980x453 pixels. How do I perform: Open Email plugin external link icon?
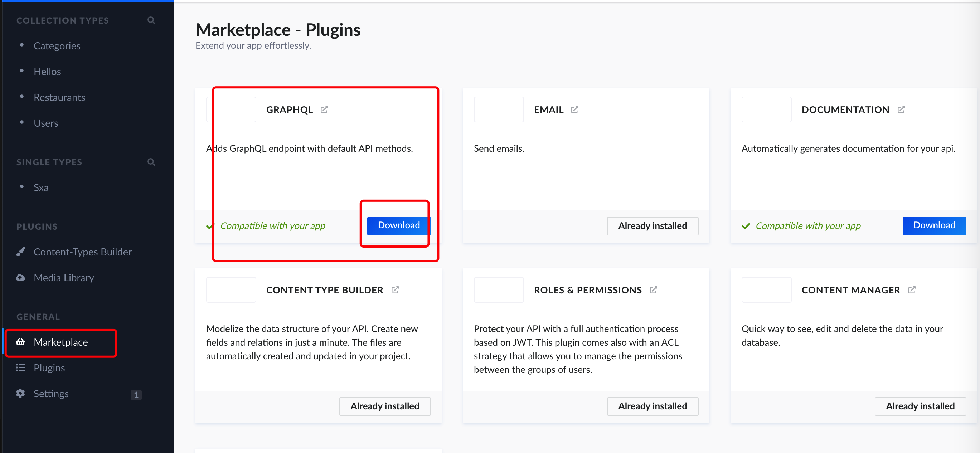click(574, 109)
